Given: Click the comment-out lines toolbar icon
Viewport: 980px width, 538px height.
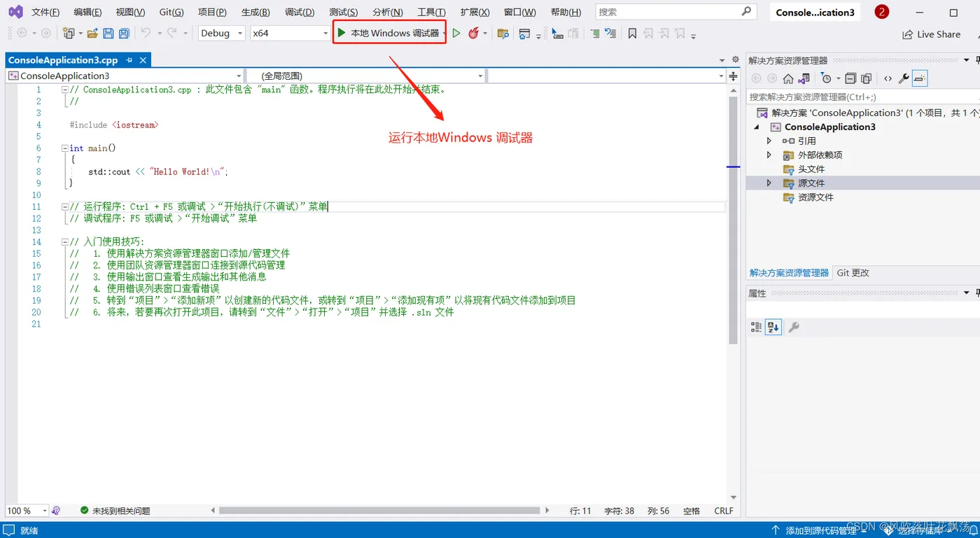Looking at the screenshot, I should (594, 33).
